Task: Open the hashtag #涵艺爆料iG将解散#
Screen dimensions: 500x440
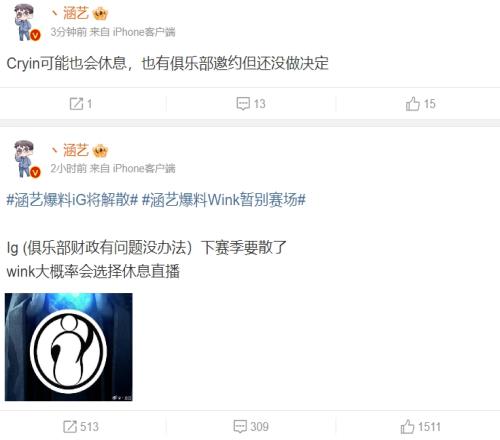Action: [x=72, y=200]
